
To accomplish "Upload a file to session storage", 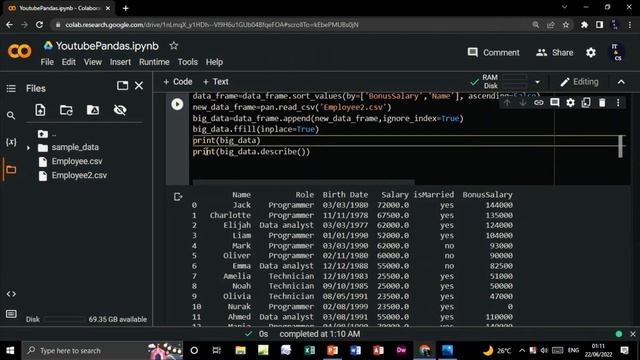I will pyautogui.click(x=40, y=110).
